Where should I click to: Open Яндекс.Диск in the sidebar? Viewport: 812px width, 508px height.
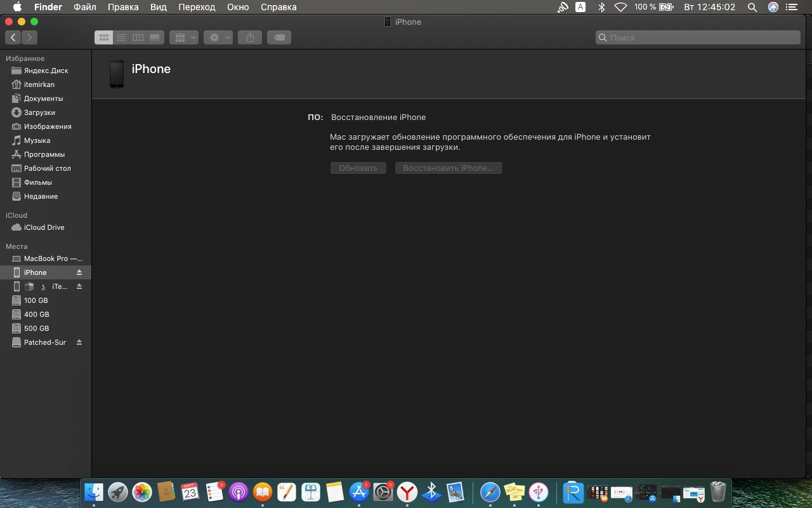coord(46,70)
